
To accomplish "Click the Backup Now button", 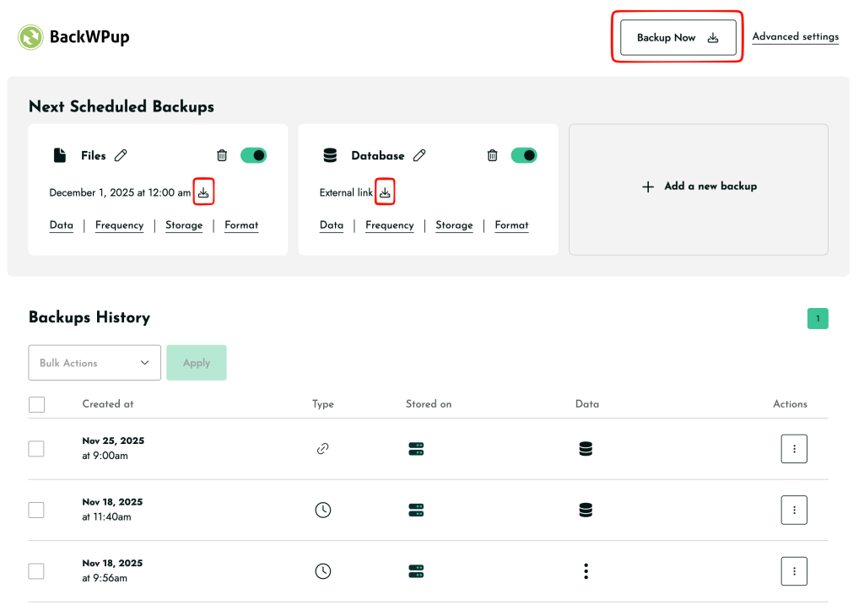I will (678, 38).
